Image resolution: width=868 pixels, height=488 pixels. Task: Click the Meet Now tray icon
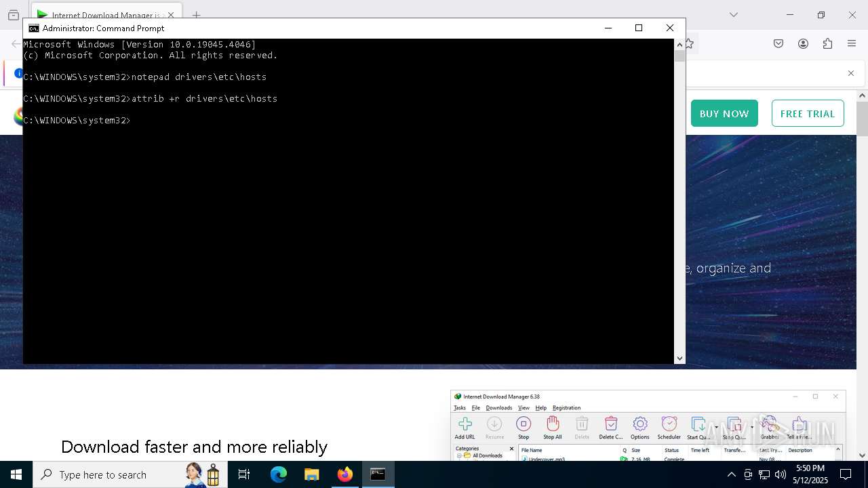748,474
